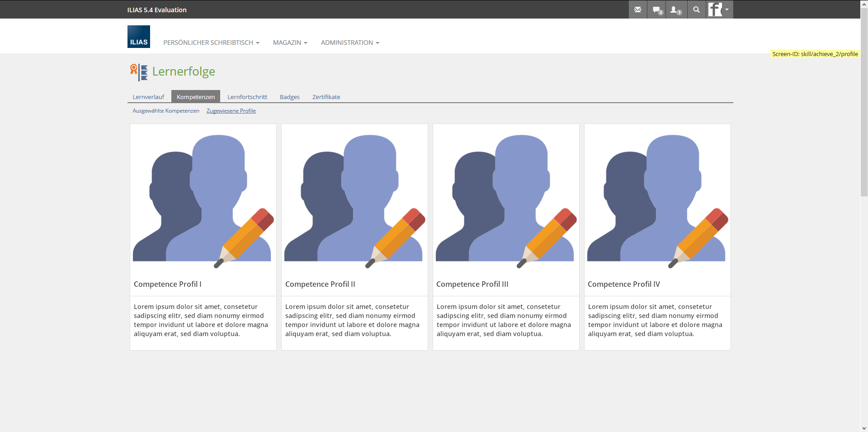Open the chat conversations icon
Image resolution: width=868 pixels, height=432 pixels.
pos(657,9)
